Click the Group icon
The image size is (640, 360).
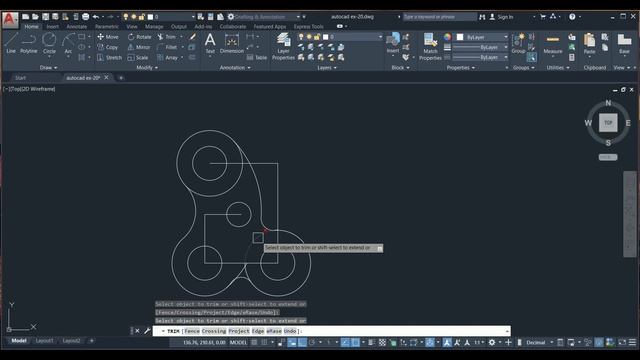[x=518, y=44]
